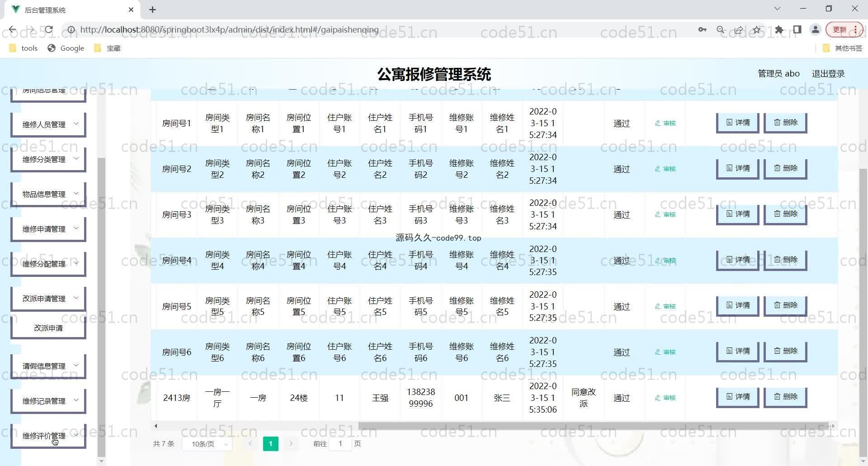The width and height of the screenshot is (868, 466).
Task: Click the zoom magnifier icon in address bar
Action: 721,30
